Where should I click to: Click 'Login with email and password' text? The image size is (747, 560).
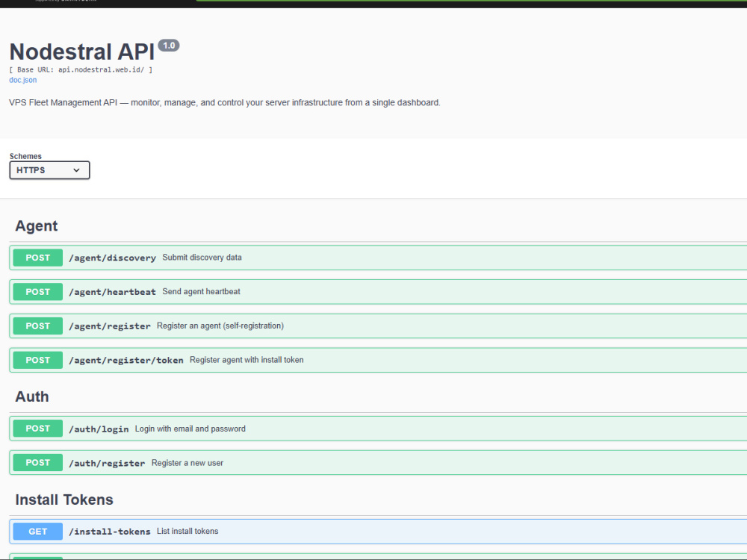(x=190, y=429)
